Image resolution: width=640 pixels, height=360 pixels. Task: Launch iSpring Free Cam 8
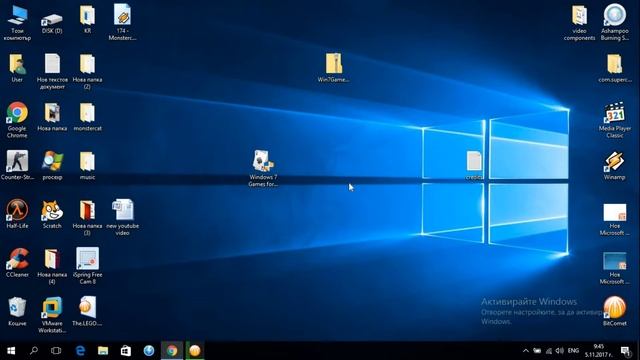87,266
